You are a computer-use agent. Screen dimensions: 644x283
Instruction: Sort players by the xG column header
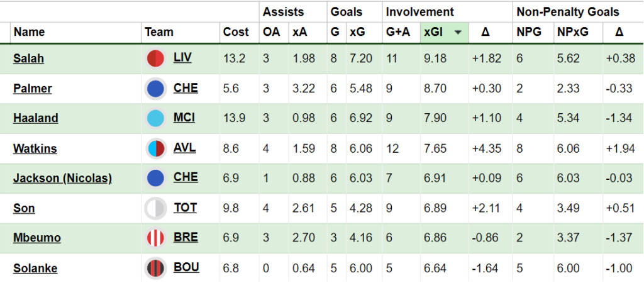point(357,33)
